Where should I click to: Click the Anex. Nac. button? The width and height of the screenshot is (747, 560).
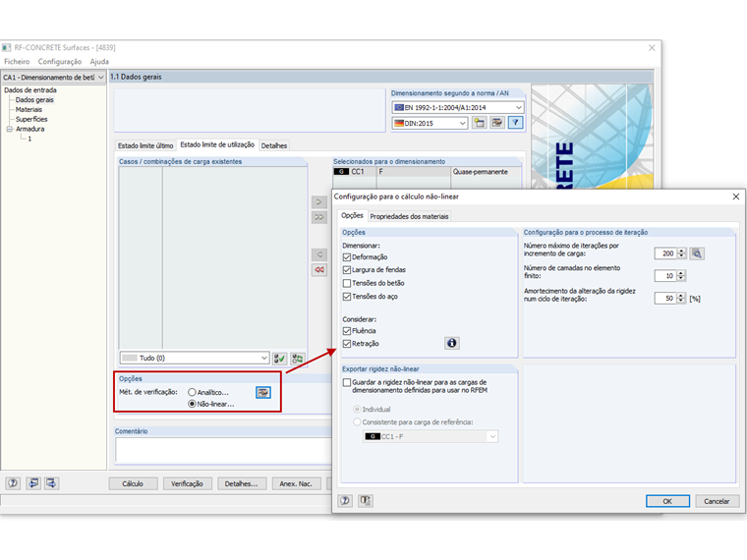(296, 483)
